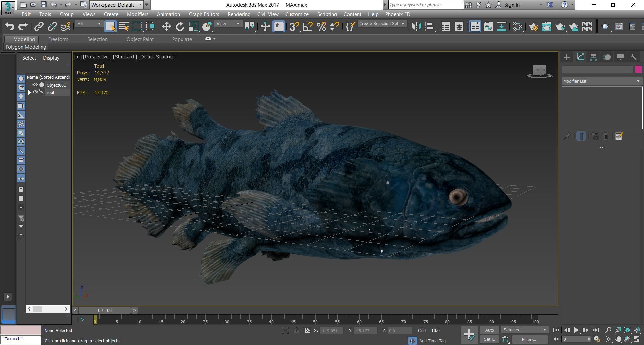The width and height of the screenshot is (644, 345).
Task: Toggle Object001 visibility eye icon
Action: click(35, 85)
